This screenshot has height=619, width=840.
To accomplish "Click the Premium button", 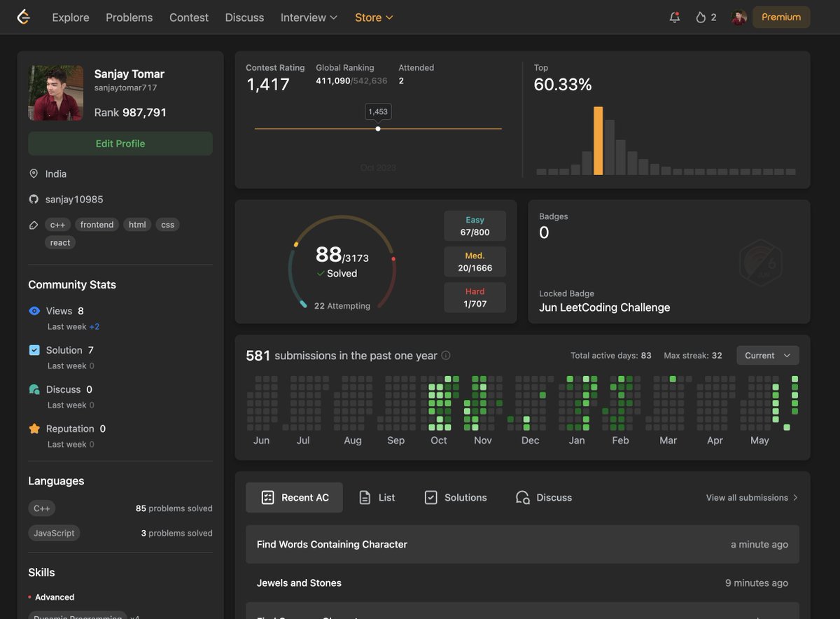I will tap(781, 18).
